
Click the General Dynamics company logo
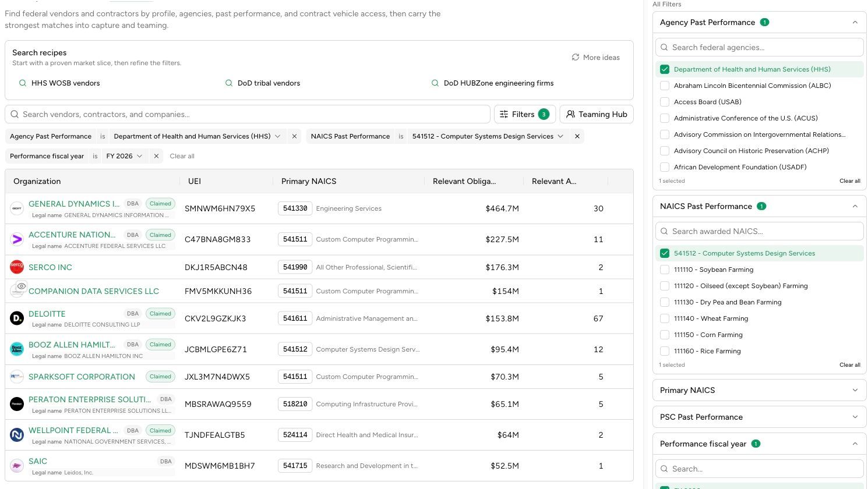click(17, 208)
